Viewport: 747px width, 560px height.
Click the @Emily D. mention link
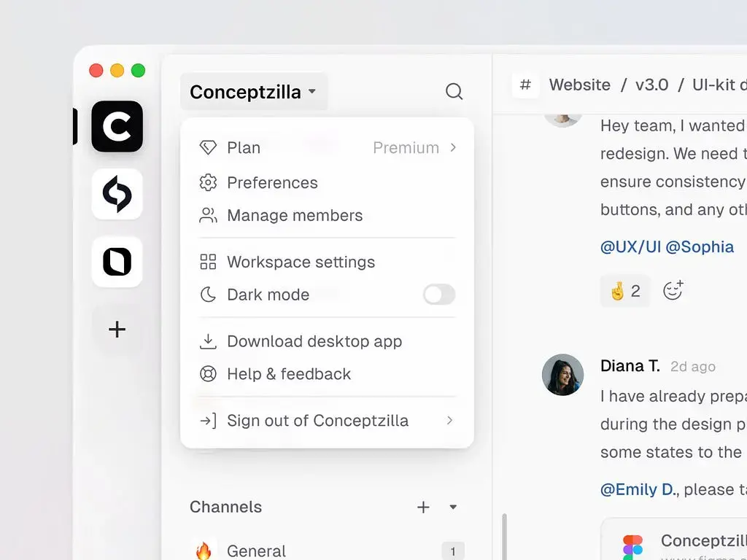[x=638, y=489]
